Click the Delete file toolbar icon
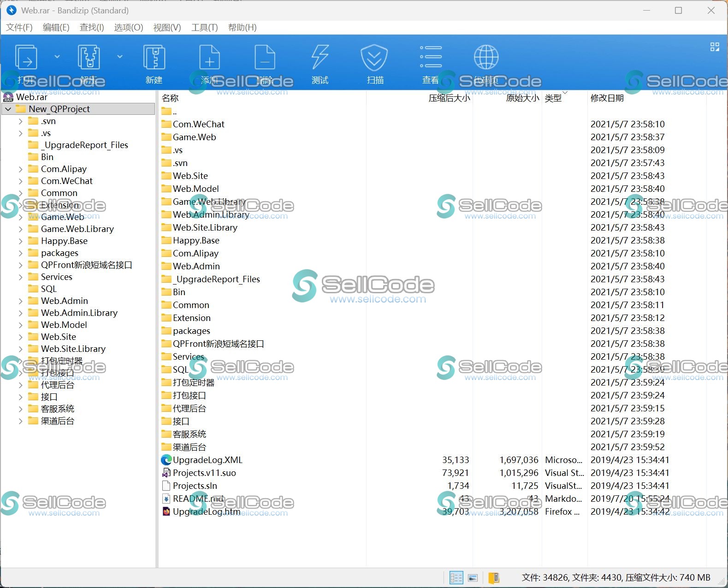Screen dimensions: 728x588 tap(265, 58)
